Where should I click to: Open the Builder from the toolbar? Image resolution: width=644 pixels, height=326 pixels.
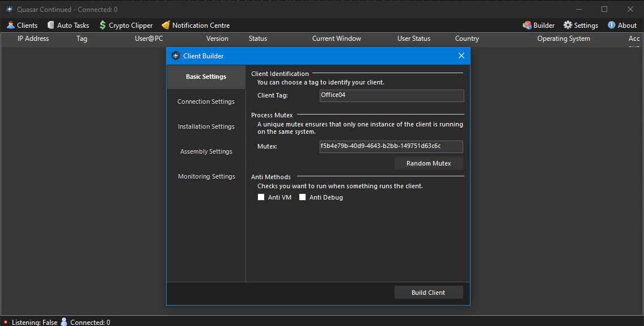pos(539,25)
